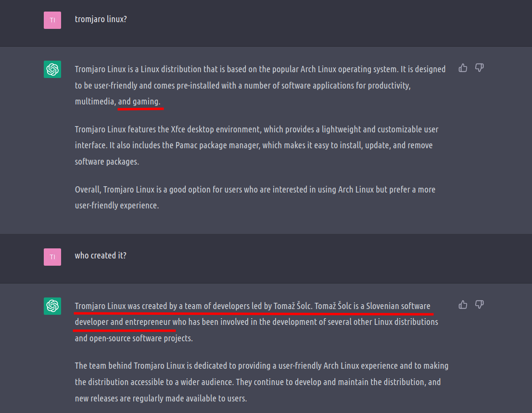
Task: Click the underlined text "developer and entrepreneur"
Action: click(x=123, y=322)
